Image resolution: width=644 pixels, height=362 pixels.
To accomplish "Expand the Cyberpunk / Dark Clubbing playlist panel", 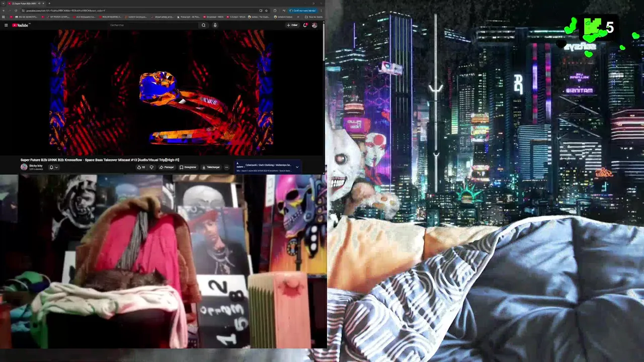I will pyautogui.click(x=297, y=167).
